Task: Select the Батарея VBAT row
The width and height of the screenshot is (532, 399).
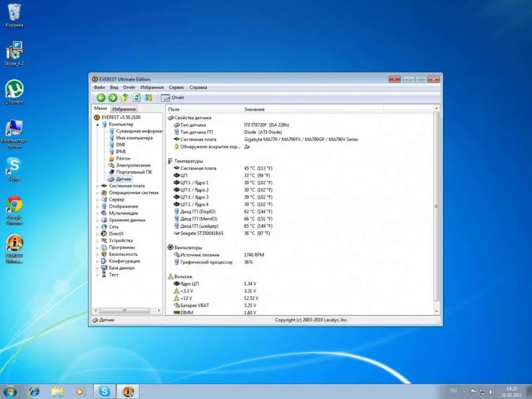Action: point(300,305)
